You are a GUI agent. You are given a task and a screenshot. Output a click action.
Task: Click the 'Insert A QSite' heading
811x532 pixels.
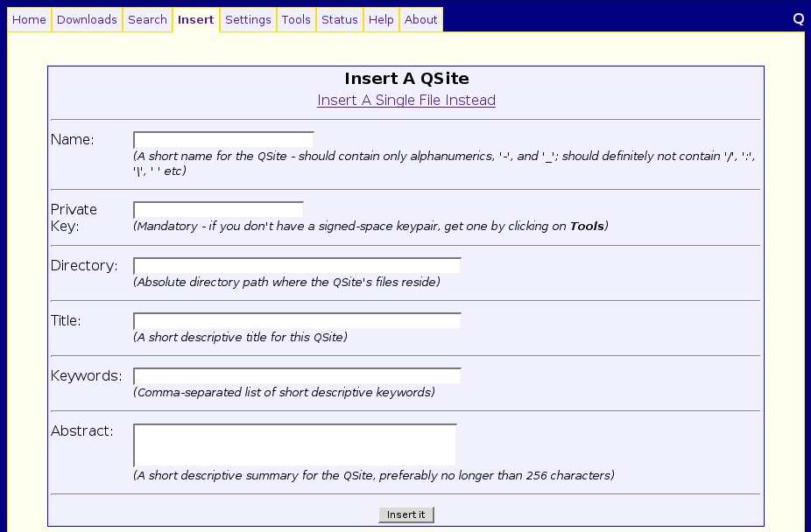tap(406, 79)
